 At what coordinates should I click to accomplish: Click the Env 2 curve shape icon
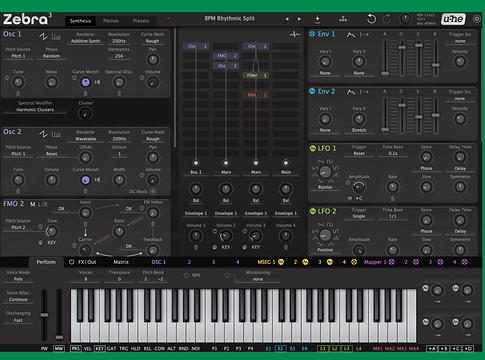click(350, 92)
